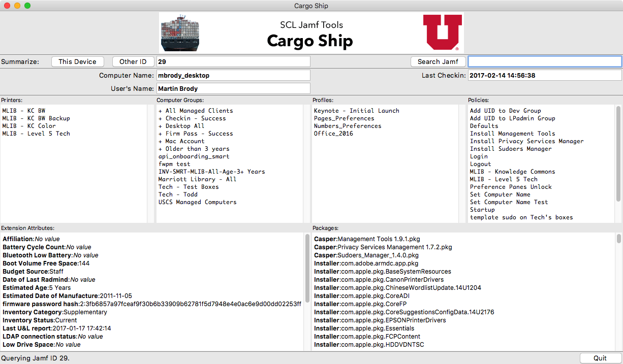Focus the Search Jamf text field

(x=544, y=61)
